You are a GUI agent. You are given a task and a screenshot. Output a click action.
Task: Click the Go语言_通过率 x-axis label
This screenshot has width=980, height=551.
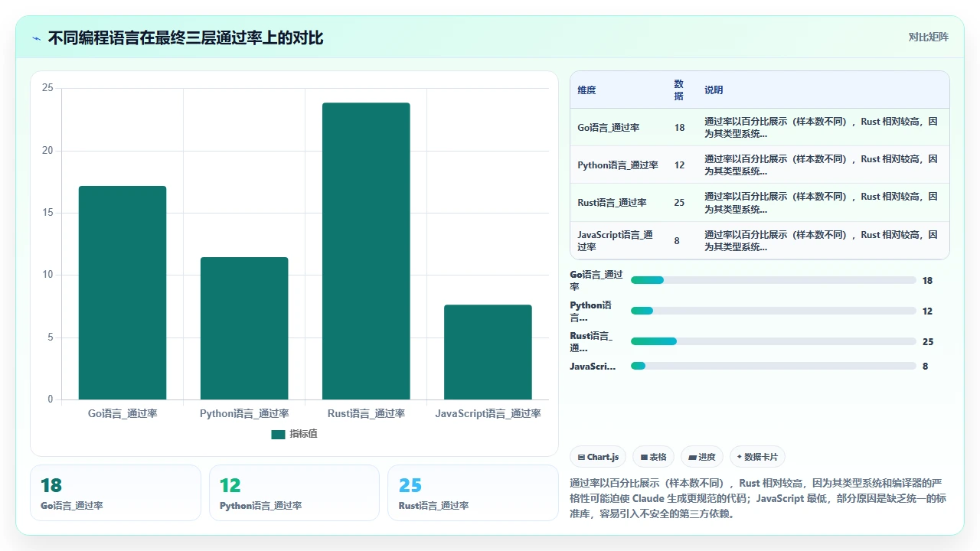pyautogui.click(x=122, y=414)
